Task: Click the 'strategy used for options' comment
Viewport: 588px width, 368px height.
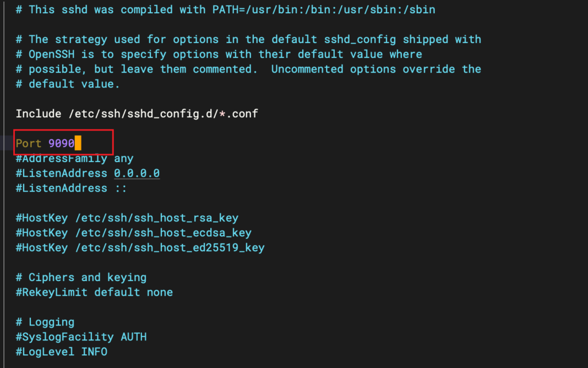Action: [248, 40]
